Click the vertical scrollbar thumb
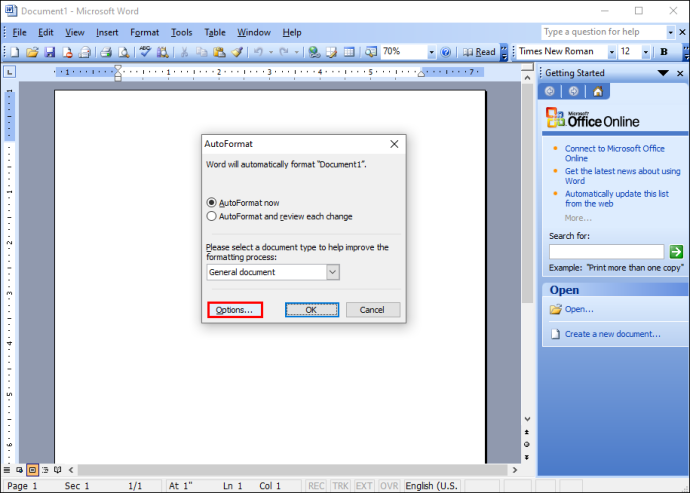The width and height of the screenshot is (690, 493). point(527,193)
